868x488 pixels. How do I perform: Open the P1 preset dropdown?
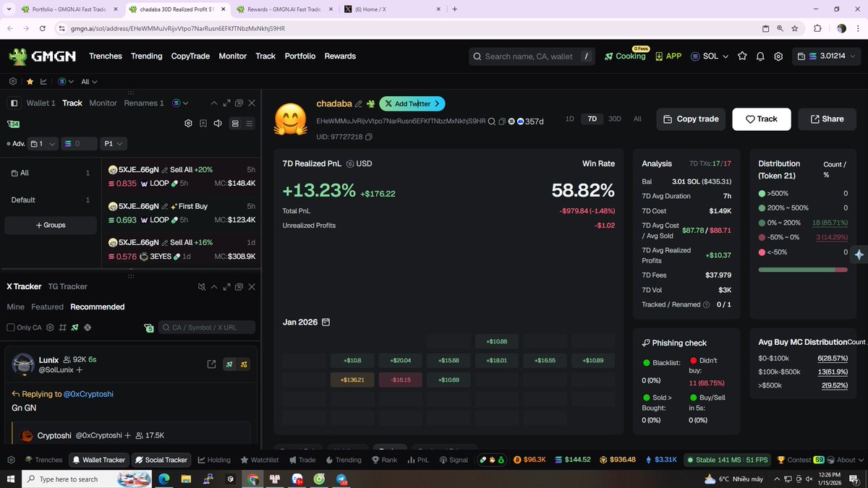point(114,144)
